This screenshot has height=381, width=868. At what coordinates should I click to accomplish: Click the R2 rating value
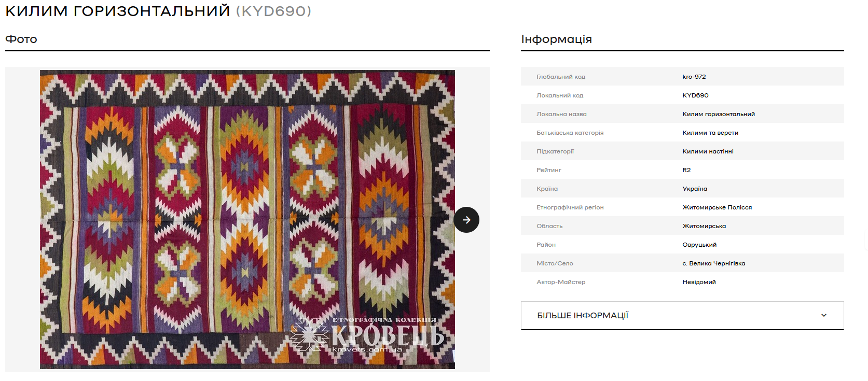pos(686,170)
